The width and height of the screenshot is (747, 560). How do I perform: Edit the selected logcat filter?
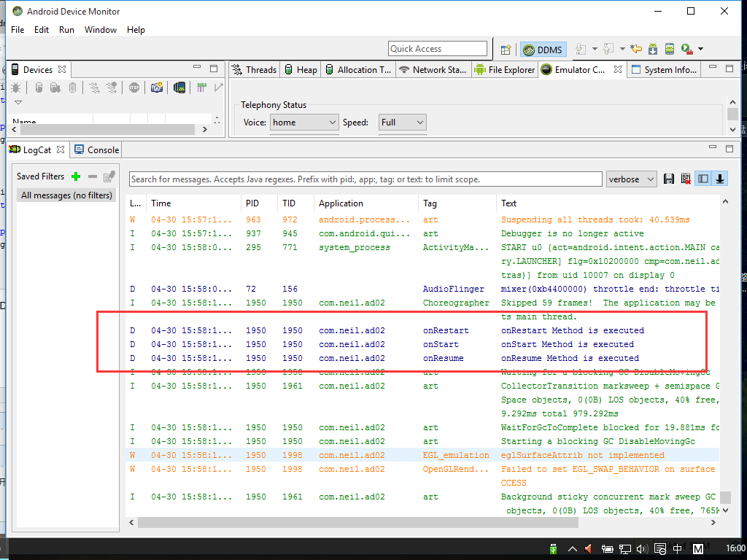[x=109, y=176]
